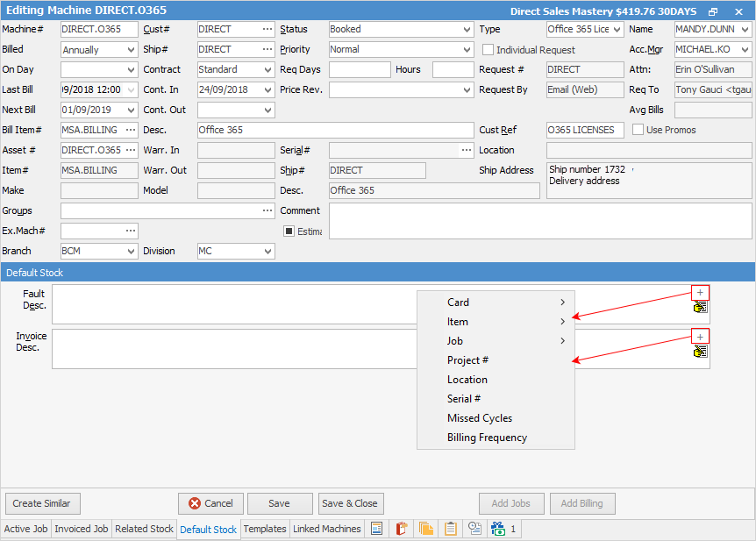This screenshot has width=756, height=541.
Task: Click the hand-note icon in Invoice Desc.
Action: [x=700, y=352]
